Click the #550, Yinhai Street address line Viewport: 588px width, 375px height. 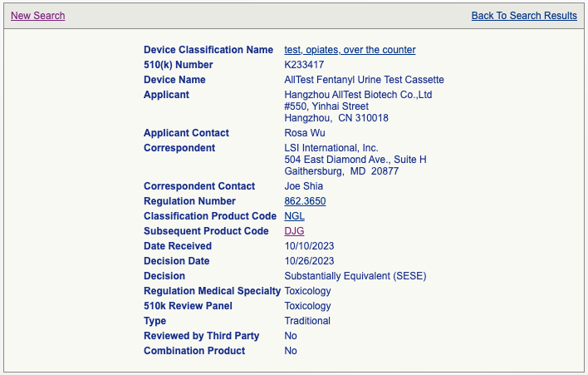click(326, 106)
